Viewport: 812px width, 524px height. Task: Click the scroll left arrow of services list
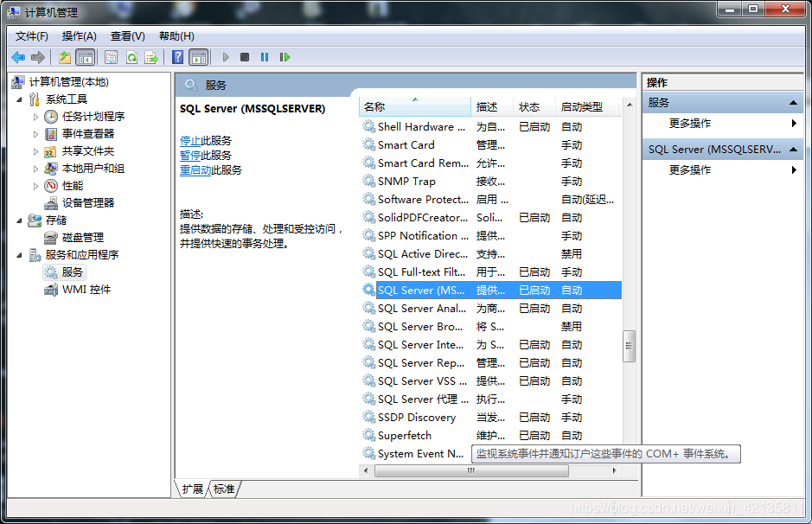(x=366, y=470)
